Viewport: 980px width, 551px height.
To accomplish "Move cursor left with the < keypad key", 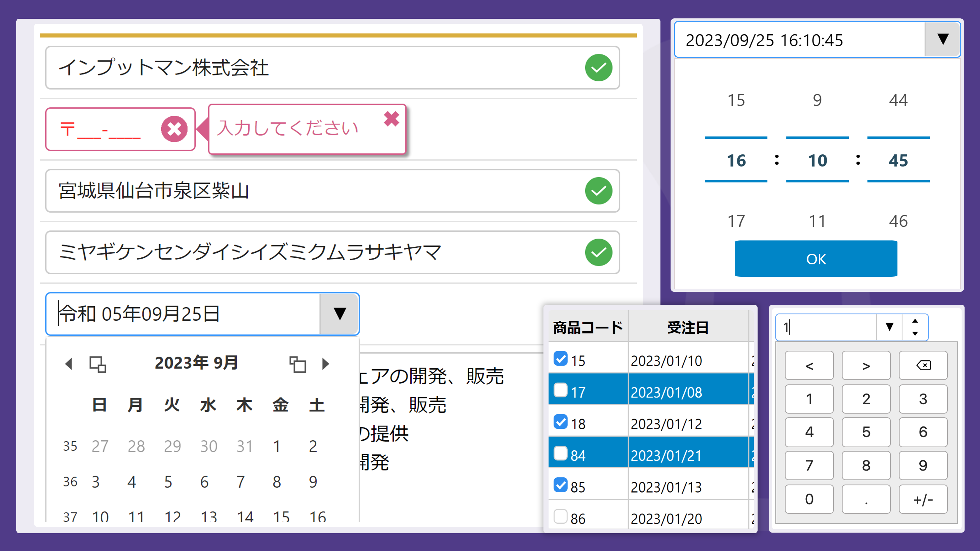I will point(809,365).
